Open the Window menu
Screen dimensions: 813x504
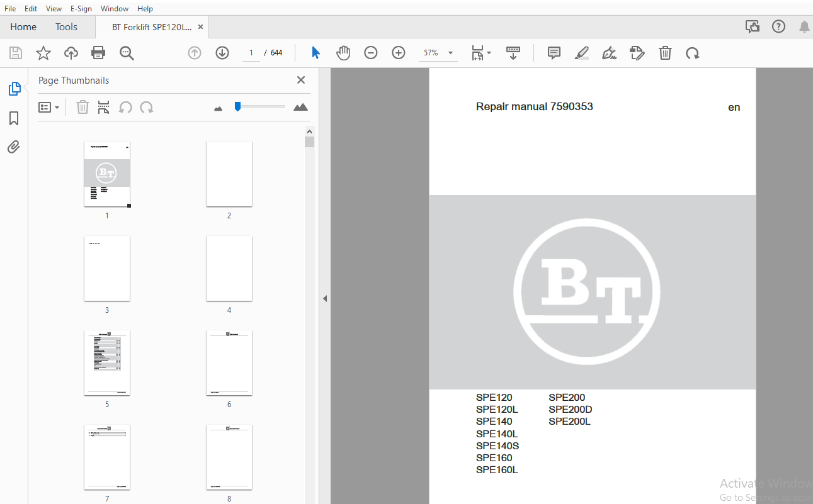pos(115,9)
